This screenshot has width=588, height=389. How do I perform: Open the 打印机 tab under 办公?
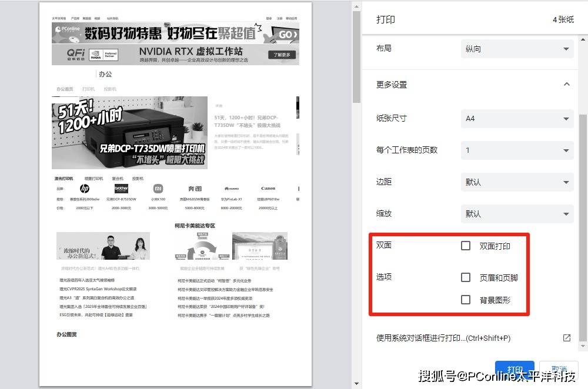[88, 89]
